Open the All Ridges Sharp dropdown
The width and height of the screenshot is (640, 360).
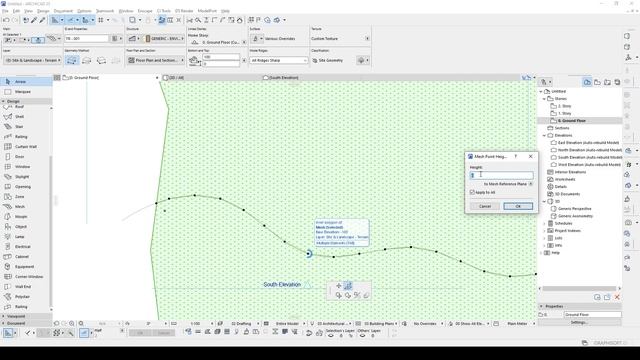click(x=279, y=60)
